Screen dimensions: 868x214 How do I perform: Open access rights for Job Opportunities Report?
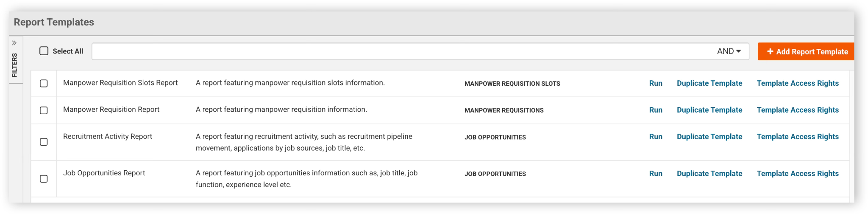(x=798, y=174)
